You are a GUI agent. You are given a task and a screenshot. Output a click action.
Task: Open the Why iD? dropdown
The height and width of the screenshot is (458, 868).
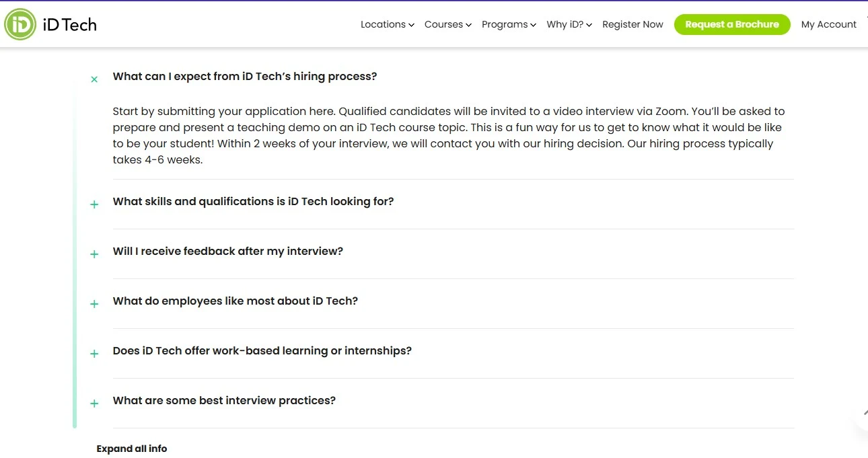(x=569, y=24)
